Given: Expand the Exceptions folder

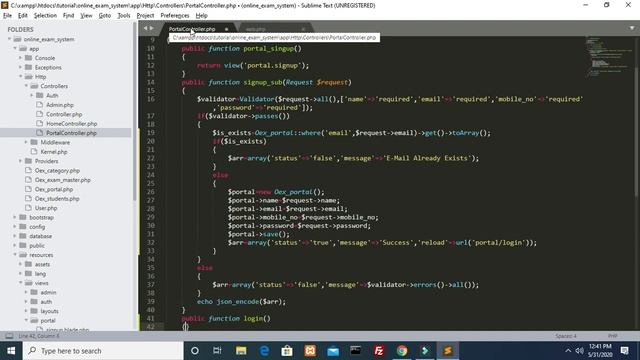Looking at the screenshot, I should [x=20, y=67].
